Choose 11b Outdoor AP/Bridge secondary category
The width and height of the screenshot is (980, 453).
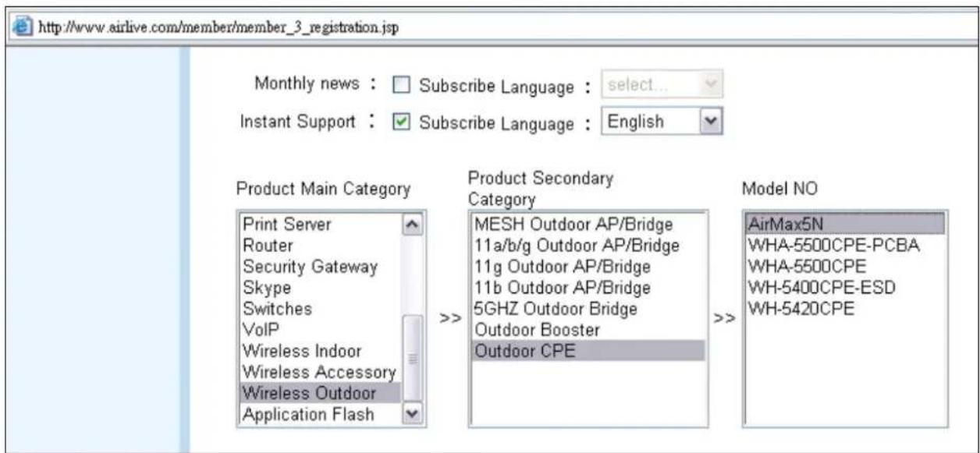[x=588, y=288]
